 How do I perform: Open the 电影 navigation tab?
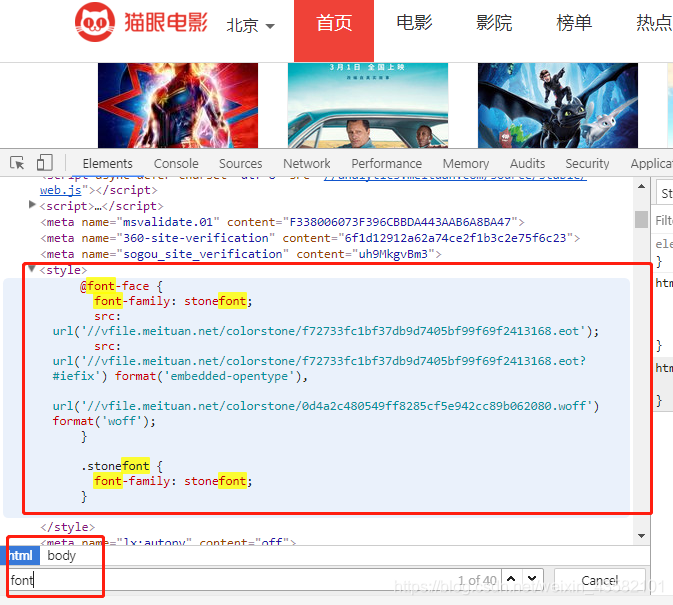(414, 22)
